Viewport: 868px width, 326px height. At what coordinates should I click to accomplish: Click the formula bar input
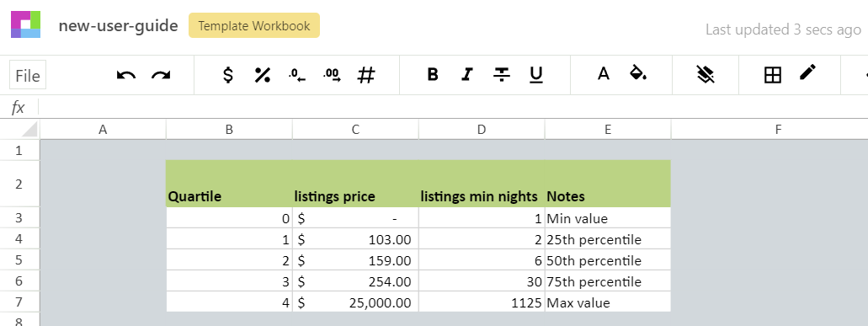[x=453, y=107]
